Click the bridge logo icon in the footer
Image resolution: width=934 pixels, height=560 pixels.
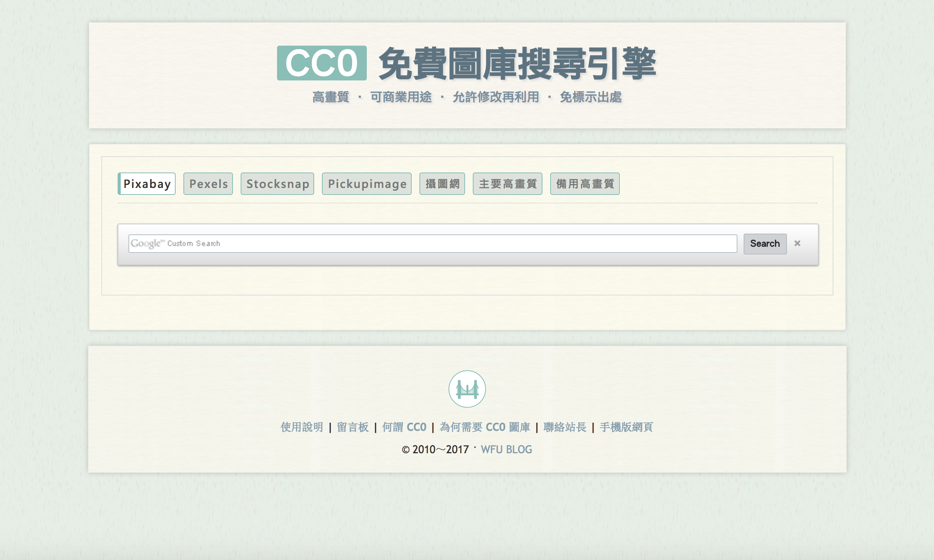pyautogui.click(x=467, y=389)
